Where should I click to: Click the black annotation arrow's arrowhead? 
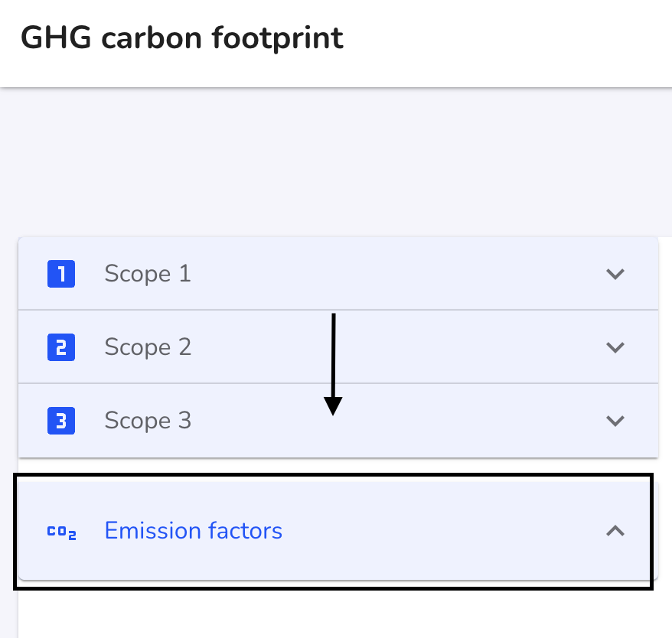pos(333,405)
